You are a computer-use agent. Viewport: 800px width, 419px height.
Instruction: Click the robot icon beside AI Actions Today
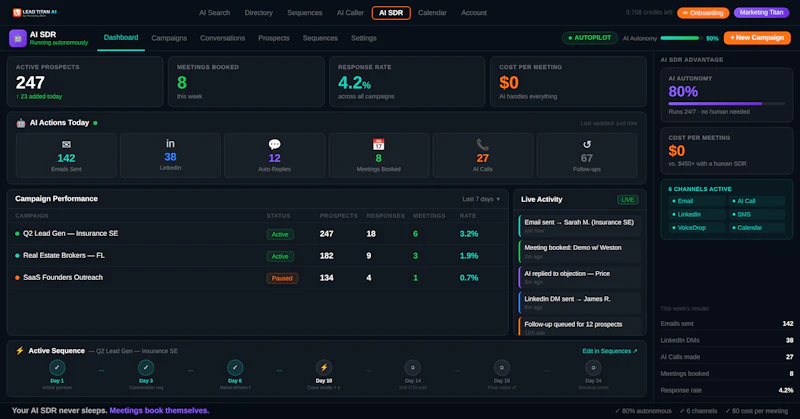[x=21, y=123]
